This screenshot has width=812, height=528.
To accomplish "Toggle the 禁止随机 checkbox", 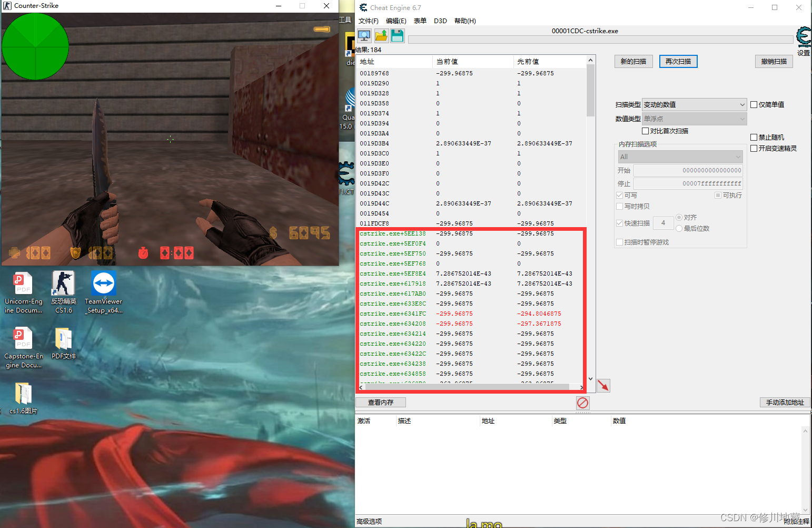I will [754, 137].
